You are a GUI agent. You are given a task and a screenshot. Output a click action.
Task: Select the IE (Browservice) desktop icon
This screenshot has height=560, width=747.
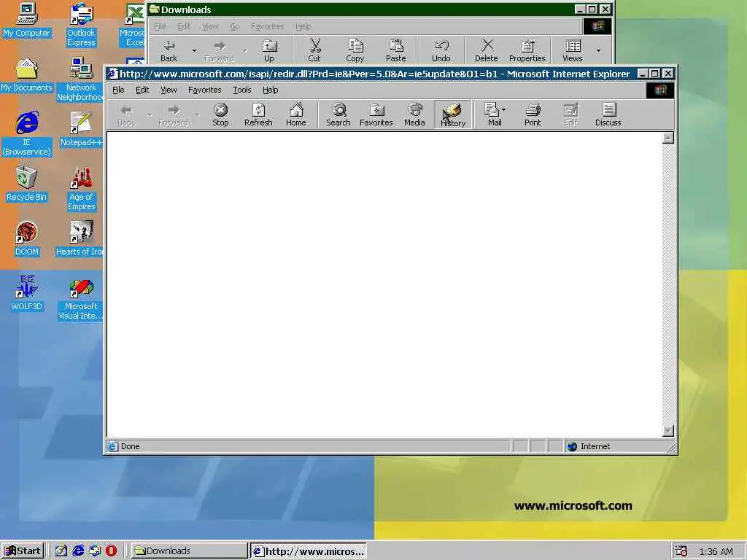(x=26, y=134)
